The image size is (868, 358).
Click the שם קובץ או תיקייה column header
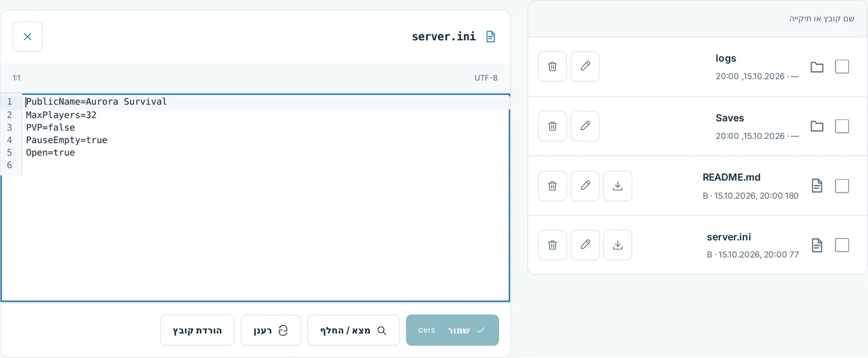click(822, 18)
